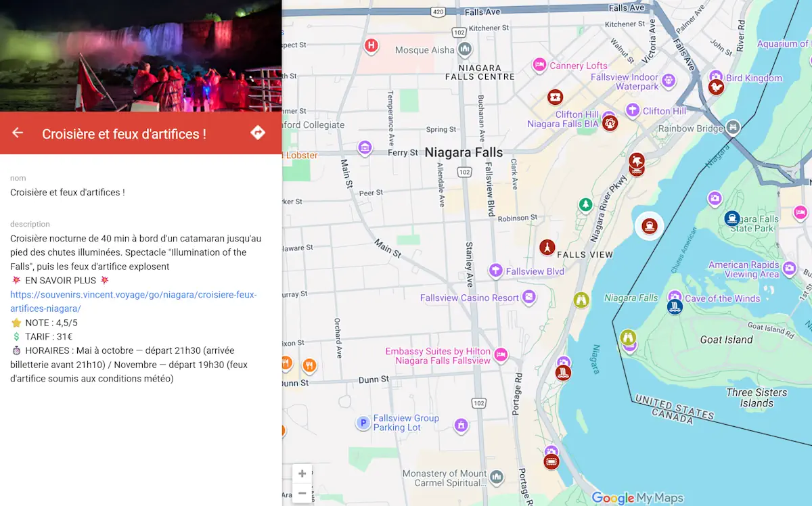Click the blue parking icon at Fallsview Group Parking Lot

[363, 423]
